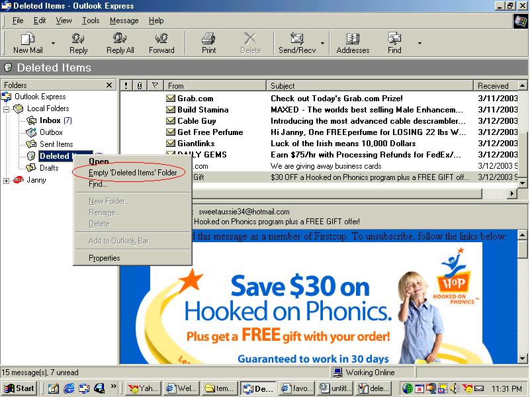Select the message from Cable Guy
Viewport: 532px width, 397px height.
[x=319, y=121]
